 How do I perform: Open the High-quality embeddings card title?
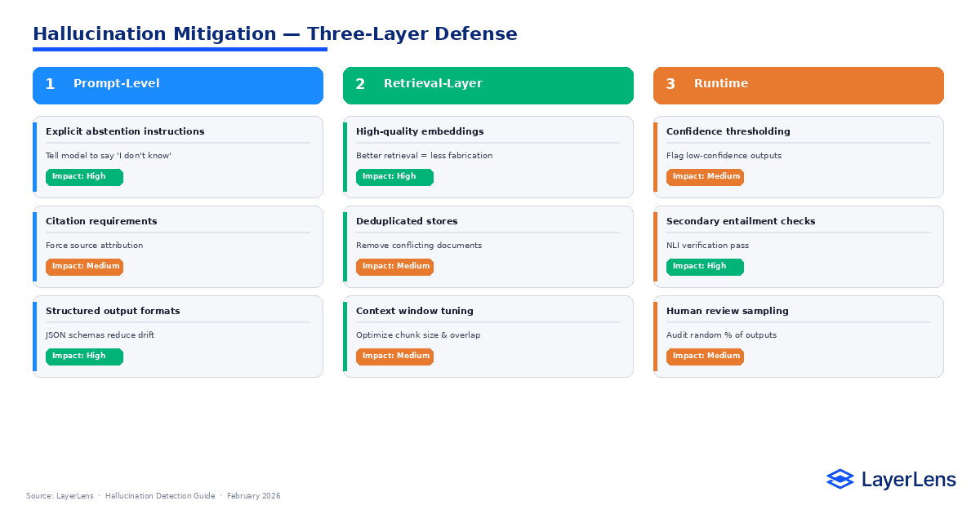point(420,131)
